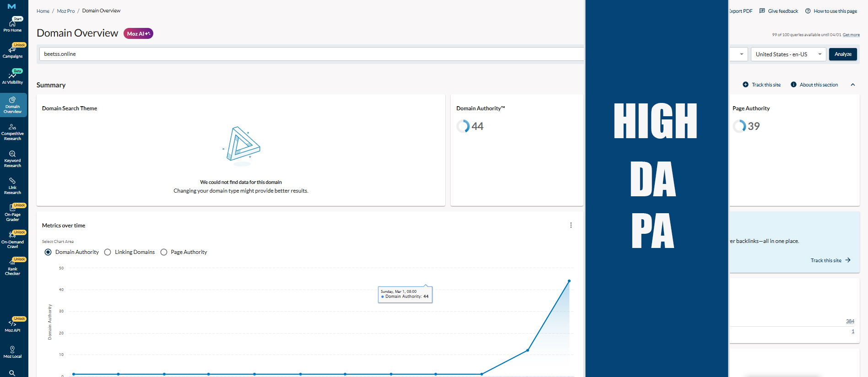The image size is (868, 377).
Task: Click the search magnifier sidebar icon
Action: point(12,373)
